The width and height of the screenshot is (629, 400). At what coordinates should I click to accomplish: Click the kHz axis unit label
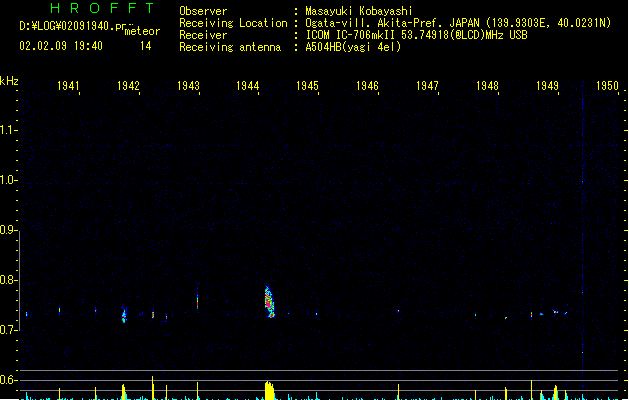click(x=9, y=81)
